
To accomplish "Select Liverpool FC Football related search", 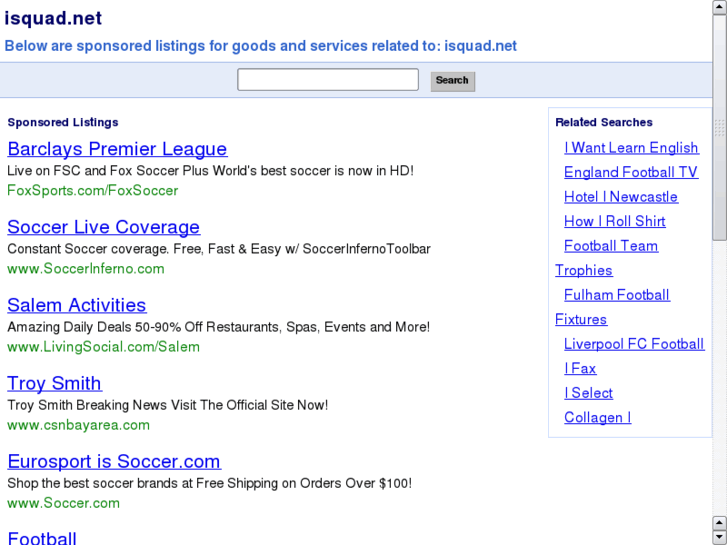I will coord(634,345).
